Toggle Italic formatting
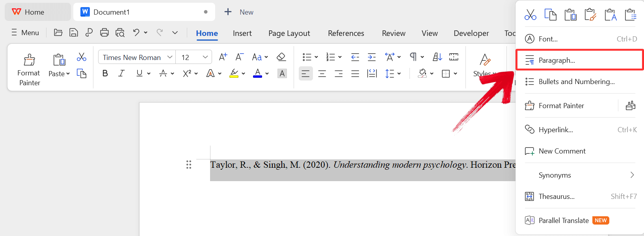The image size is (644, 236). (x=122, y=73)
